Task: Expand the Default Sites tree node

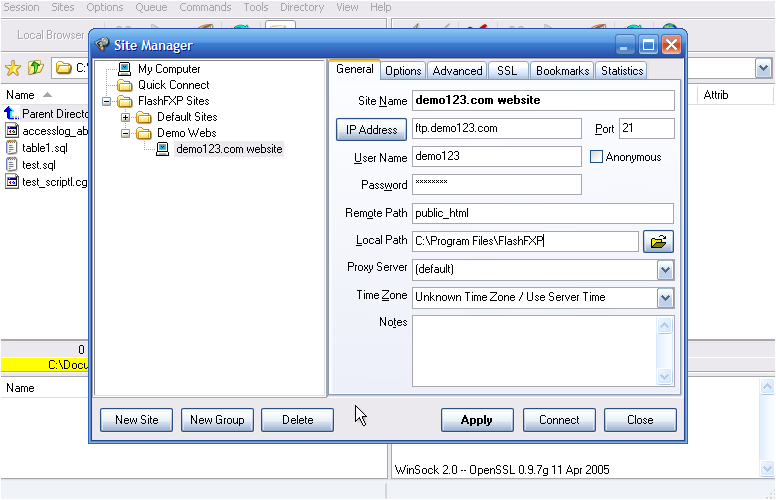Action: click(126, 117)
